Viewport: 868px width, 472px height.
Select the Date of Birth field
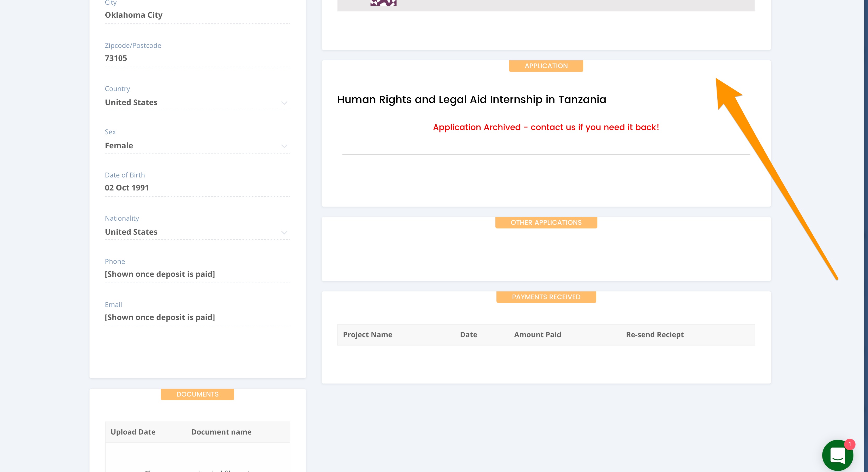click(197, 188)
